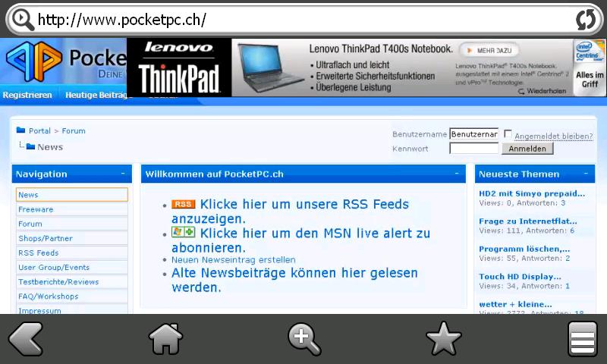Screen dimensions: 607x364
Task: Select News in navigation list
Action: pyautogui.click(x=71, y=195)
